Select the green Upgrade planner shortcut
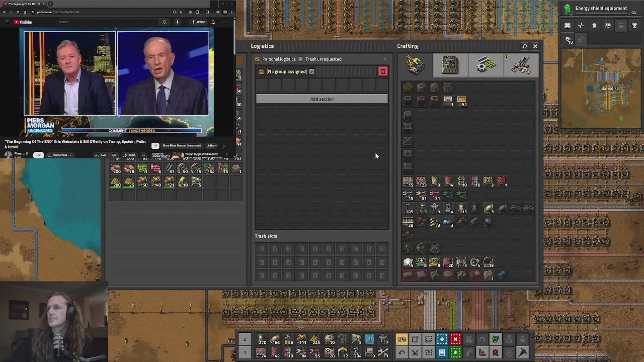The image size is (644, 362). (455, 353)
